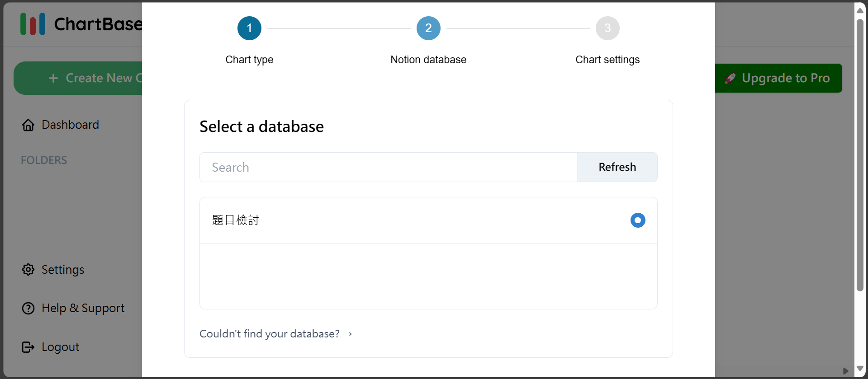This screenshot has width=868, height=379.
Task: Click the Dashboard home icon
Action: (x=28, y=125)
